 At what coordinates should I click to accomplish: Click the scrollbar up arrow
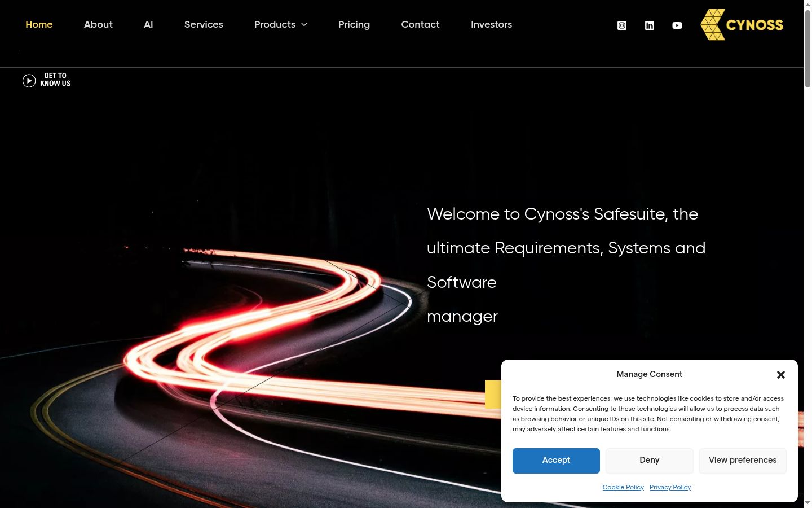tap(807, 5)
